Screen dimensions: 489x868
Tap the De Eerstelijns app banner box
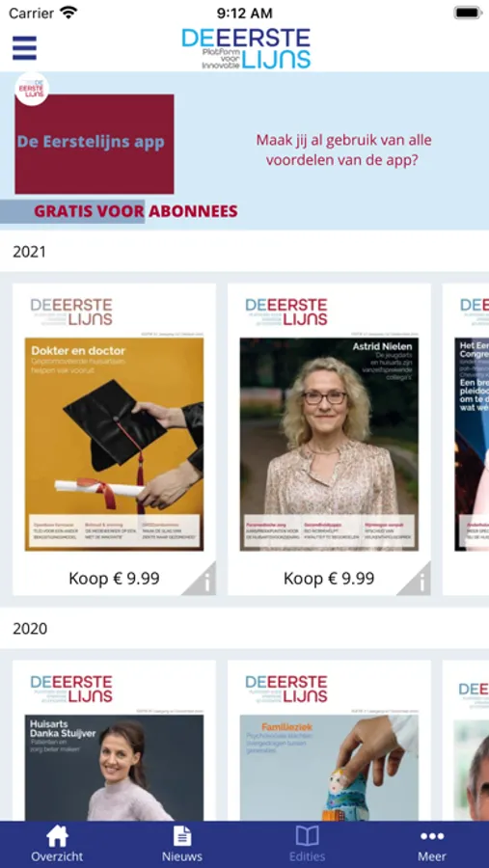[95, 144]
